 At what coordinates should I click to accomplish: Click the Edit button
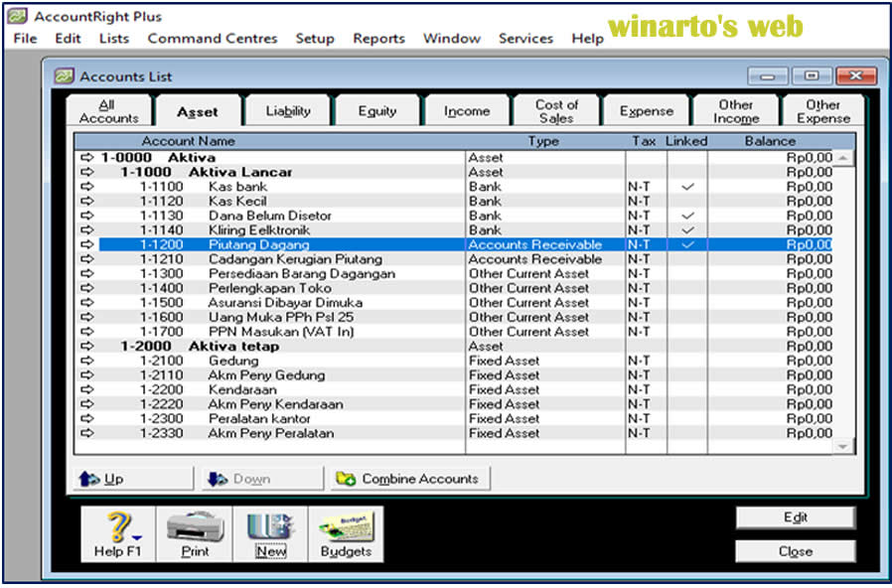[x=795, y=517]
